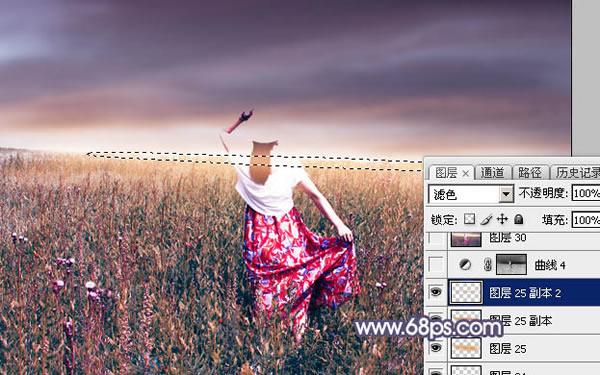Click the lock transparent pixels icon
Image resolution: width=600 pixels, height=375 pixels.
click(x=470, y=219)
